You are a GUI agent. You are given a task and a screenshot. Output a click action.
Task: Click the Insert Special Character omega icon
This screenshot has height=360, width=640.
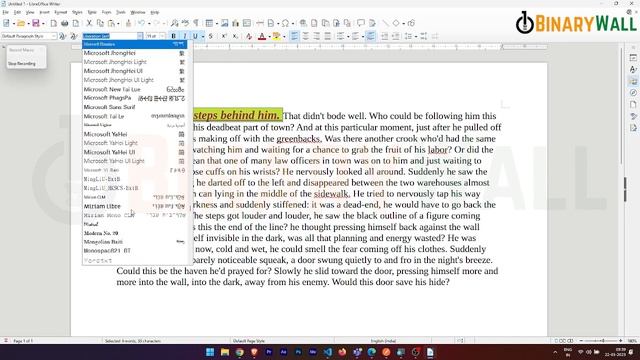(x=285, y=23)
